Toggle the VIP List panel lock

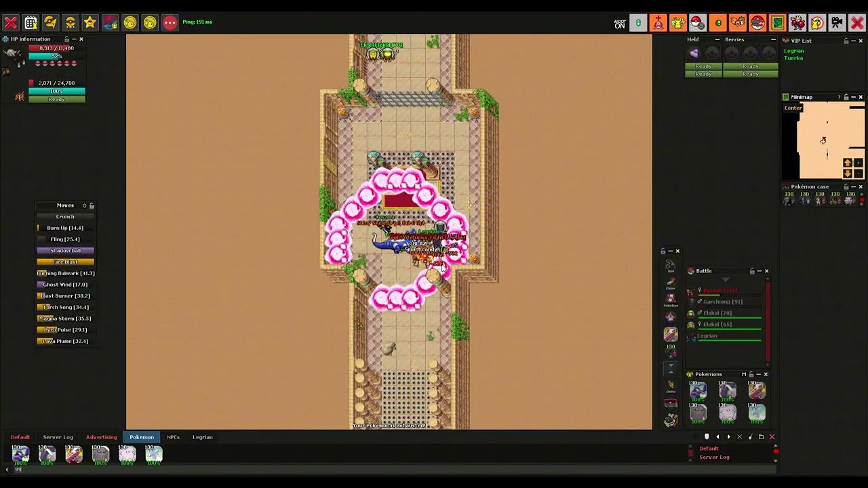[846, 41]
